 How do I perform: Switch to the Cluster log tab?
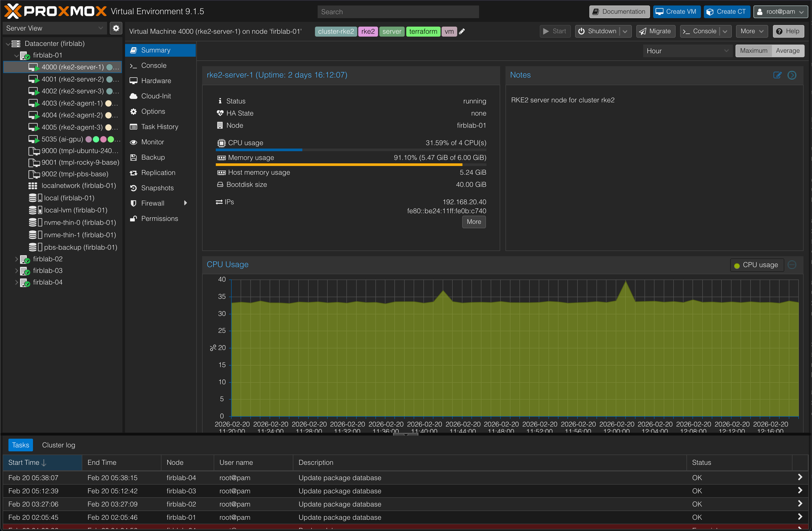coord(58,445)
